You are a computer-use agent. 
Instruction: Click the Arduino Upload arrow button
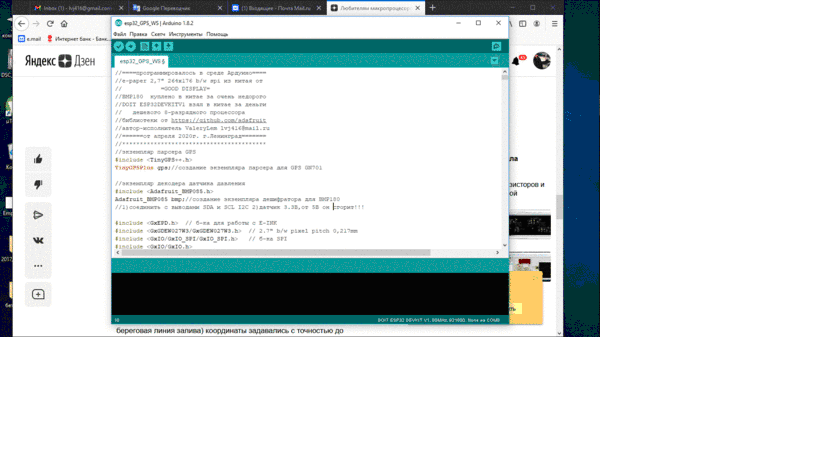(131, 46)
